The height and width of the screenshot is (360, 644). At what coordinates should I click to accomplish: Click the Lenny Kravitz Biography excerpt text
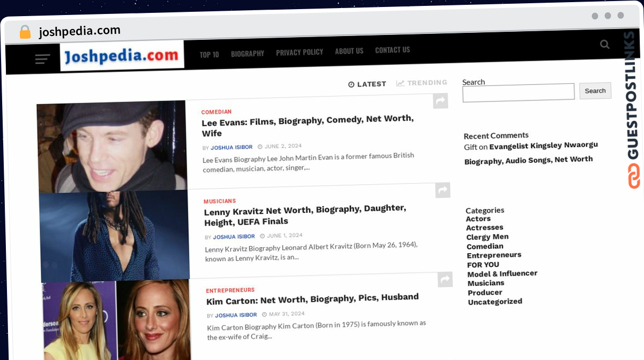coord(311,251)
